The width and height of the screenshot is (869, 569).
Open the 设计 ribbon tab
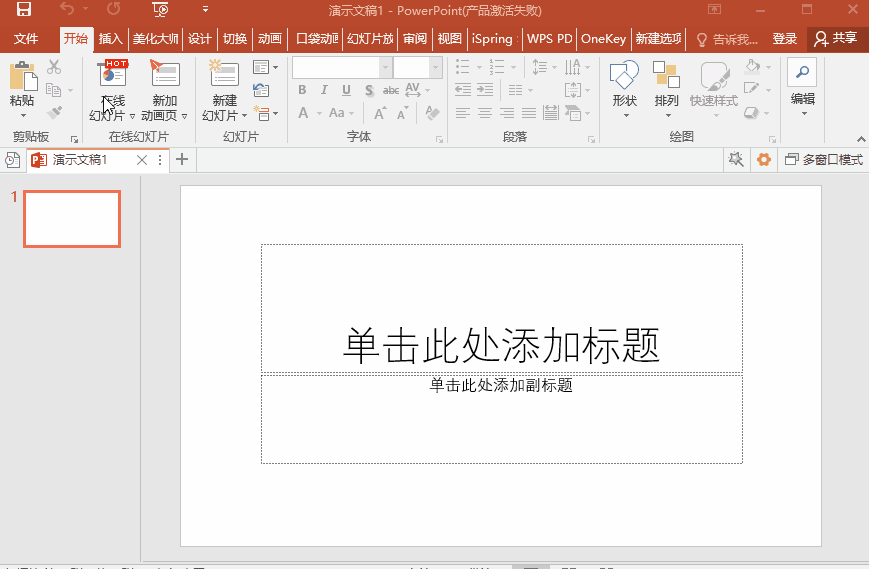200,39
